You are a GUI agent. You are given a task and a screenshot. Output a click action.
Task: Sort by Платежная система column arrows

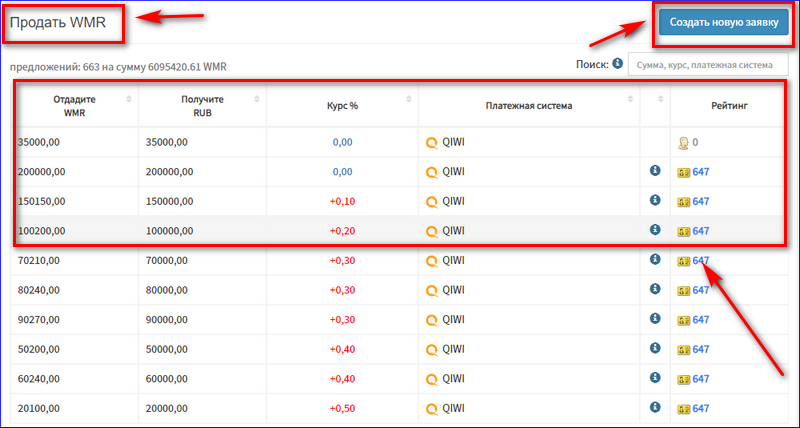coord(631,99)
